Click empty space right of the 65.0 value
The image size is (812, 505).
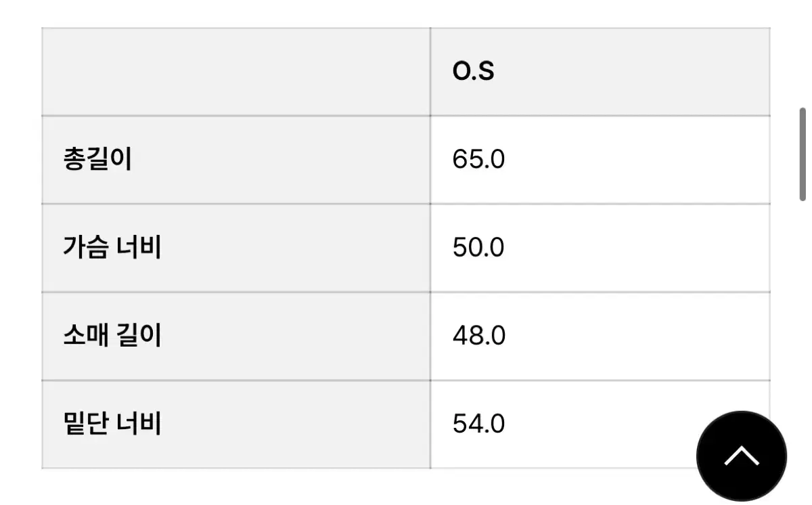(636, 160)
